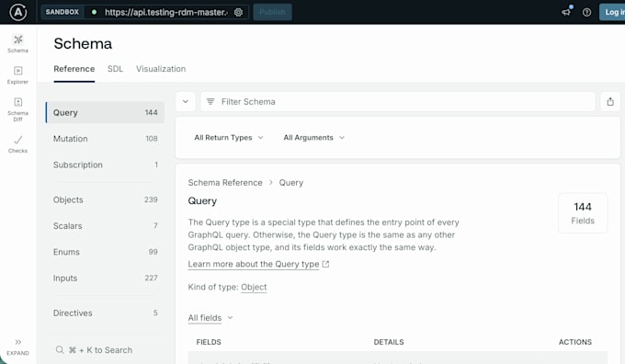Click the external link icon after Query type link
The height and width of the screenshot is (364, 625).
(x=325, y=264)
